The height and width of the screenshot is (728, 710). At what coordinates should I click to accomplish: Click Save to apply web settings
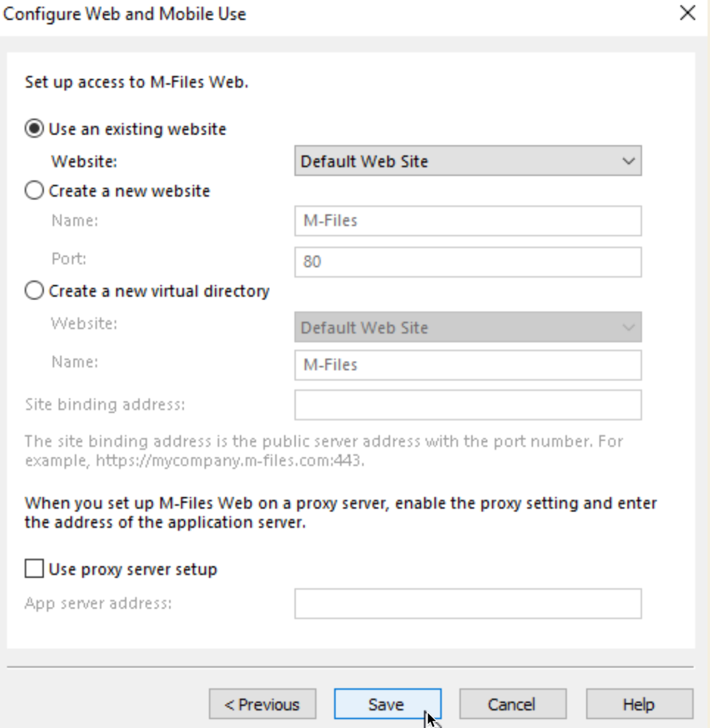388,704
